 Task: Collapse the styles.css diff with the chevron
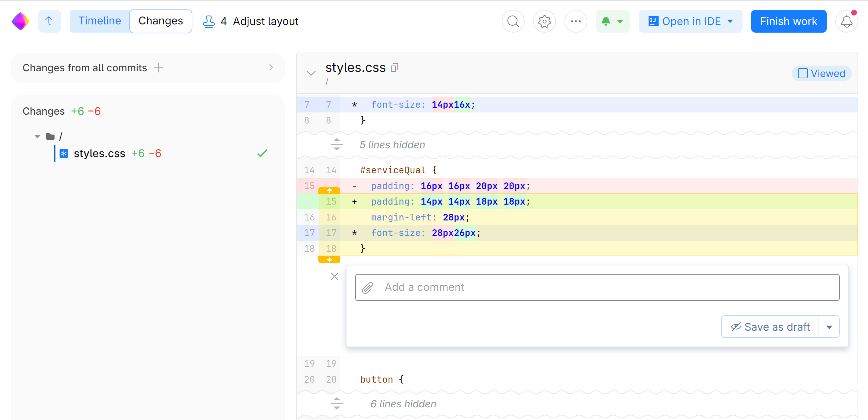point(311,73)
